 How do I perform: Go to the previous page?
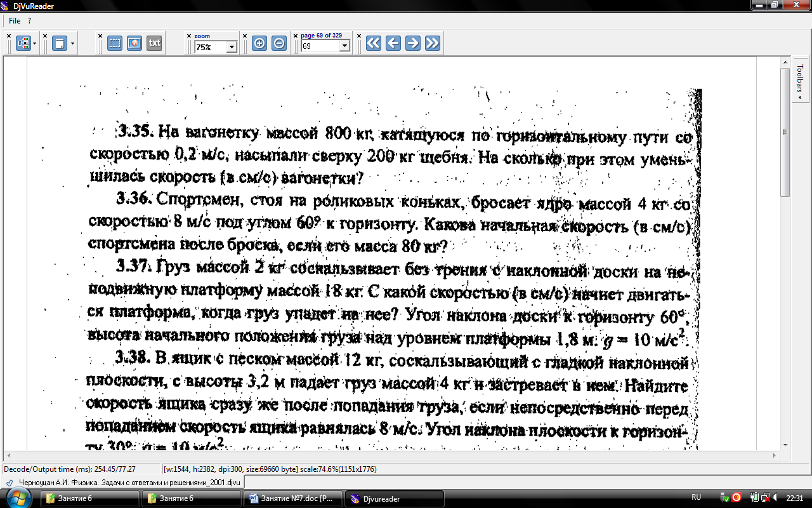(393, 43)
